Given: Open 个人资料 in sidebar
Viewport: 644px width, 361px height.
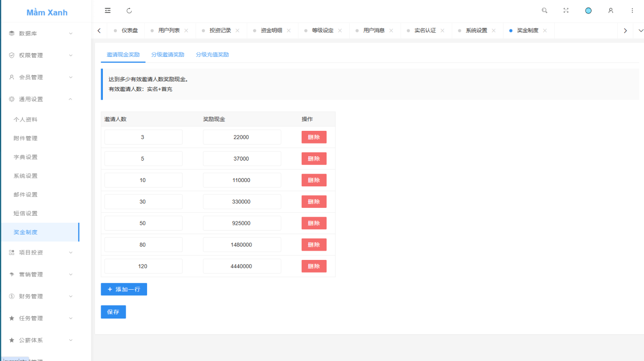Looking at the screenshot, I should coord(40,119).
